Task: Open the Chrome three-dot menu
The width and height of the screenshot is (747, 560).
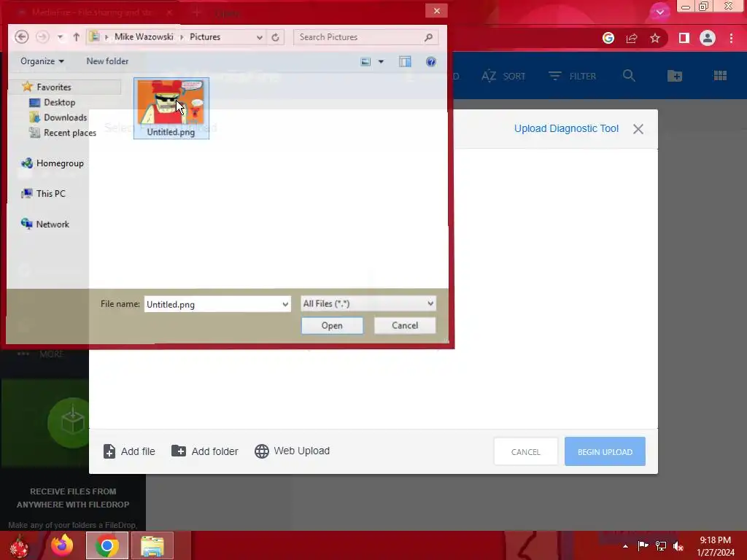Action: pyautogui.click(x=731, y=38)
